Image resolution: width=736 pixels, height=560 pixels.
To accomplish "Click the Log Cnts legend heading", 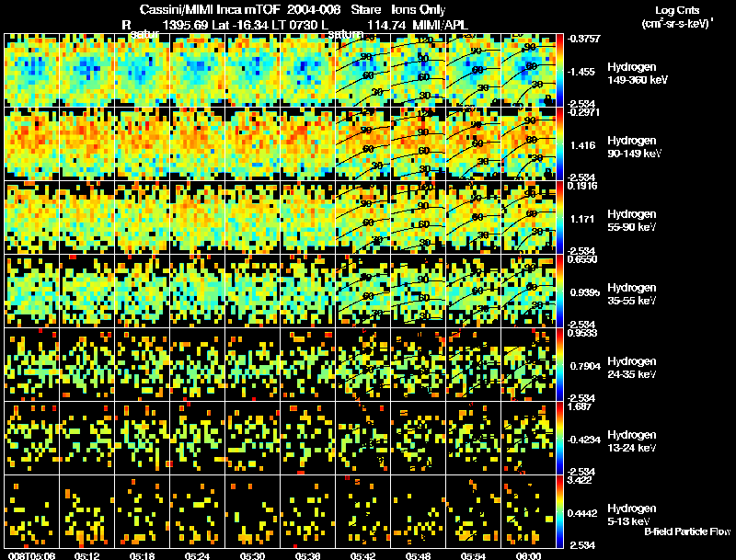I will point(677,10).
